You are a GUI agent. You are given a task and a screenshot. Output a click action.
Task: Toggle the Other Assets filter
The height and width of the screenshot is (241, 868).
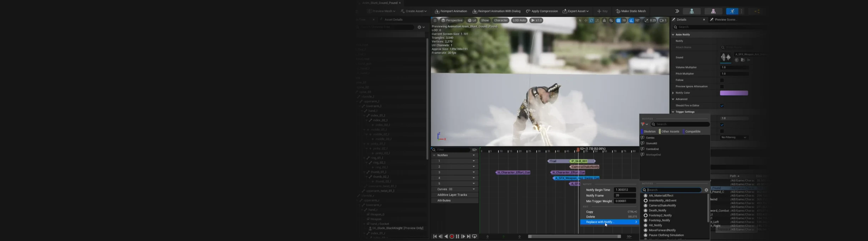669,131
